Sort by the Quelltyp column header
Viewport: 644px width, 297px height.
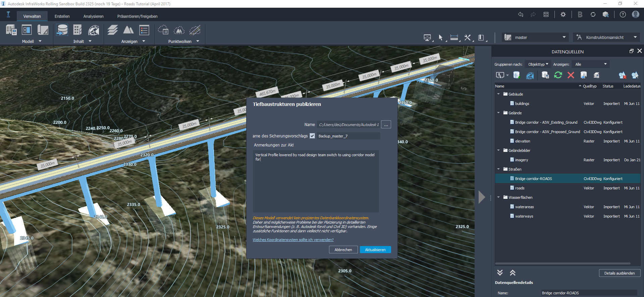[x=590, y=86]
